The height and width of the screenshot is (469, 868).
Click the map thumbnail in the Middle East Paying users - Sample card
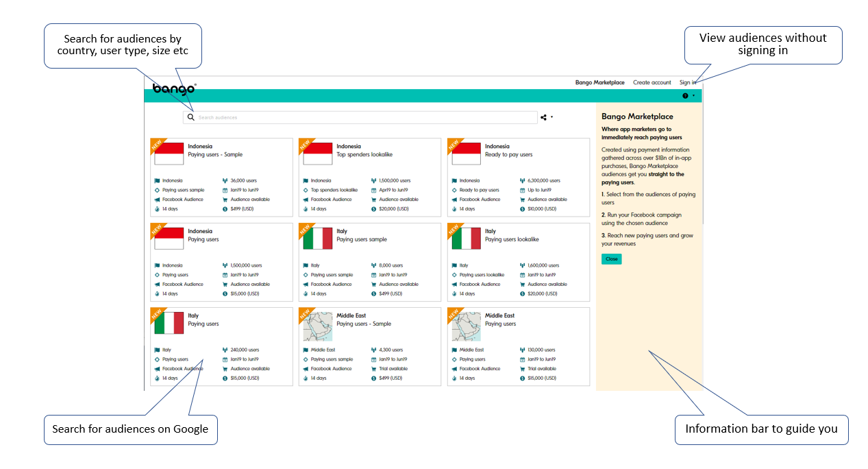pos(318,326)
